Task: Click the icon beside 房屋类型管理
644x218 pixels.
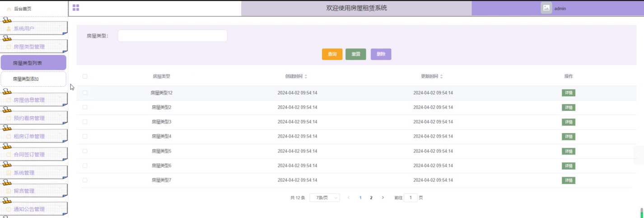Action: click(x=9, y=46)
